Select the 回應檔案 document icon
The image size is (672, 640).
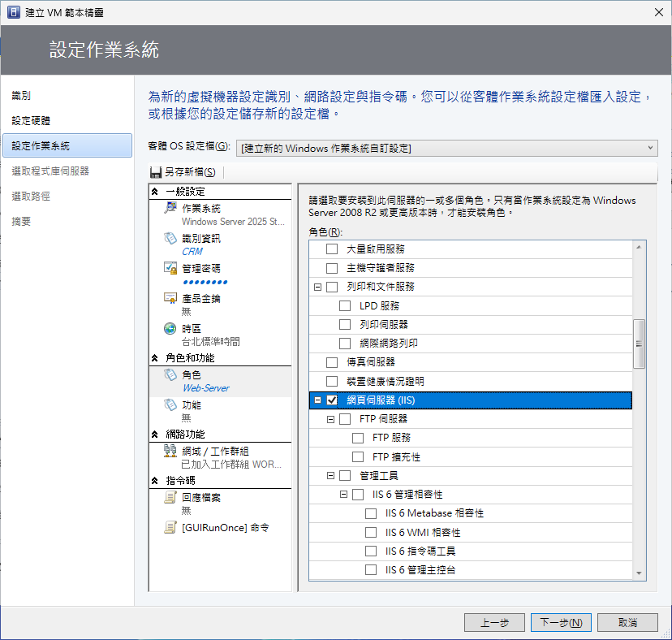click(170, 497)
